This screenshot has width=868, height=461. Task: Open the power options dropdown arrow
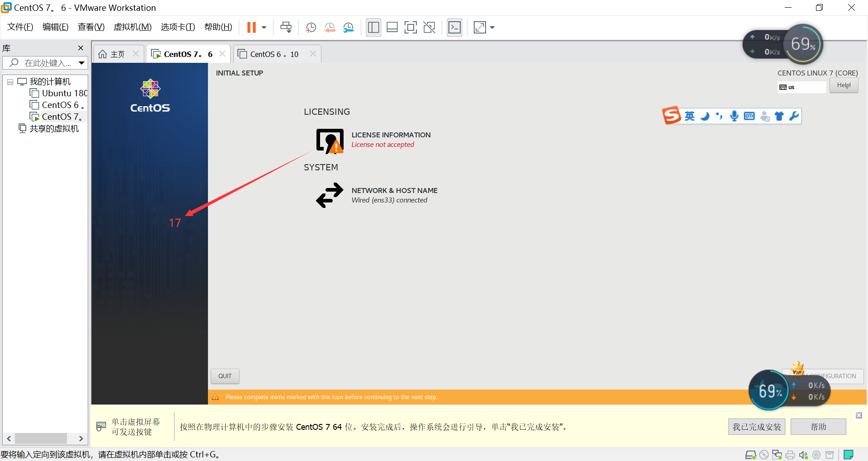pos(264,28)
